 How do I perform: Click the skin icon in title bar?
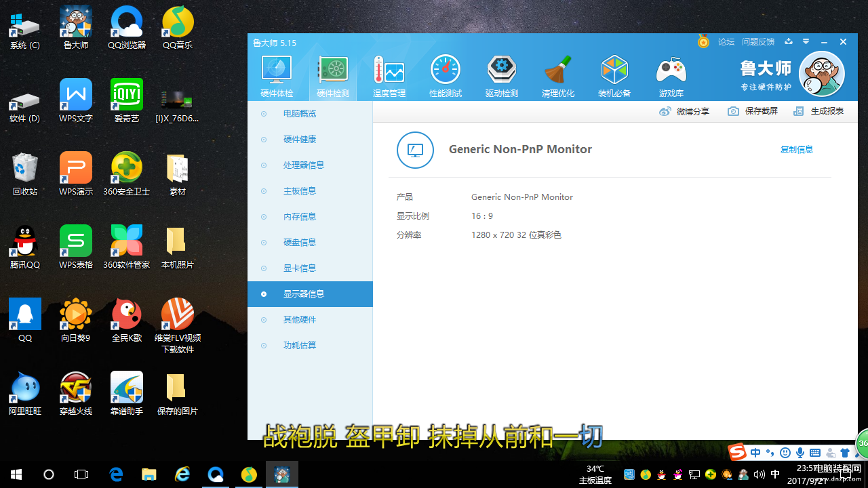(788, 42)
